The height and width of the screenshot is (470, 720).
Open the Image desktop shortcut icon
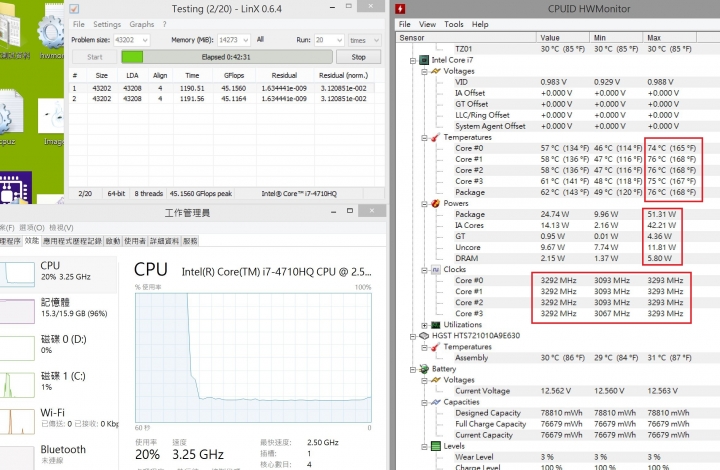[51, 118]
